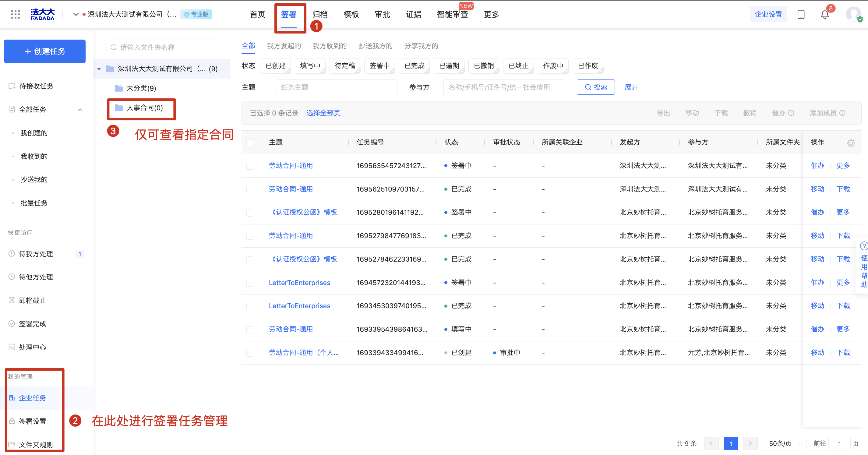Viewport: 868px width, 455px height.
Task: Open 待我方处理 quick access
Action: point(36,254)
